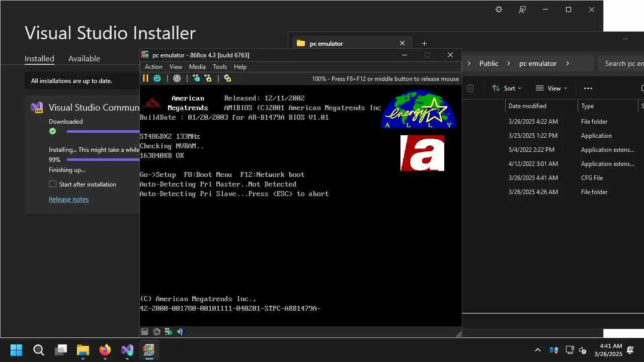Open the Tools menu in 86Box
The height and width of the screenshot is (362, 644).
click(220, 67)
